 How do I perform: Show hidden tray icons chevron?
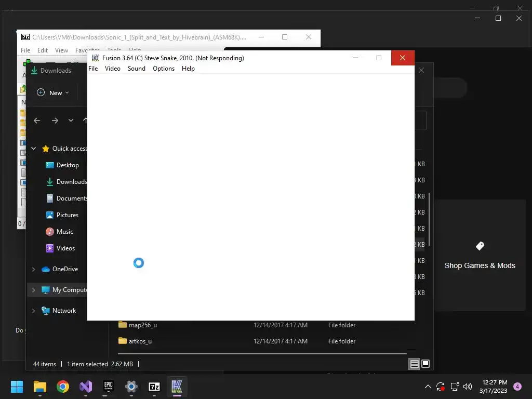428,387
